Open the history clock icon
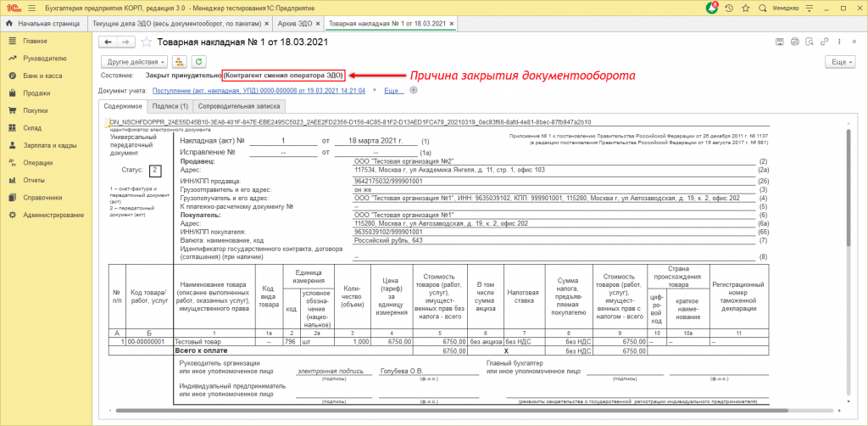Viewport: 868px width, 426px height. coord(728,7)
